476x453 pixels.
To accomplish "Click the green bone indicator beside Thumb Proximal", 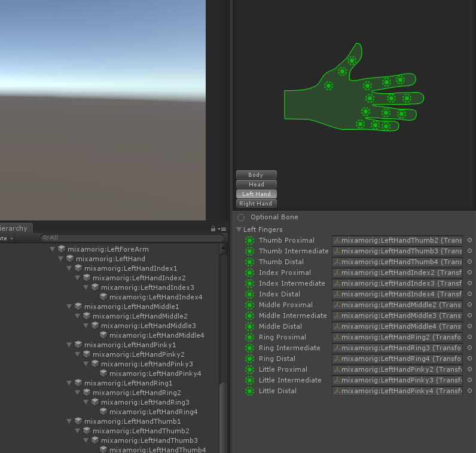I will coord(249,240).
